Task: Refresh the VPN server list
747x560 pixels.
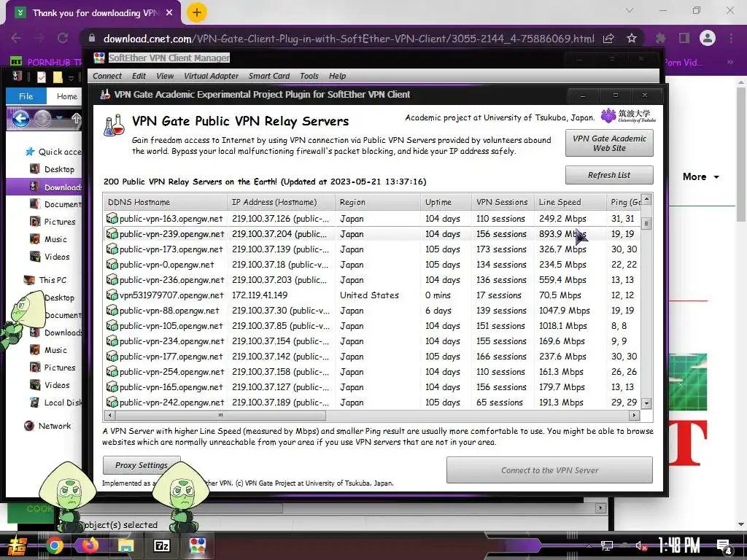Action: pos(609,175)
